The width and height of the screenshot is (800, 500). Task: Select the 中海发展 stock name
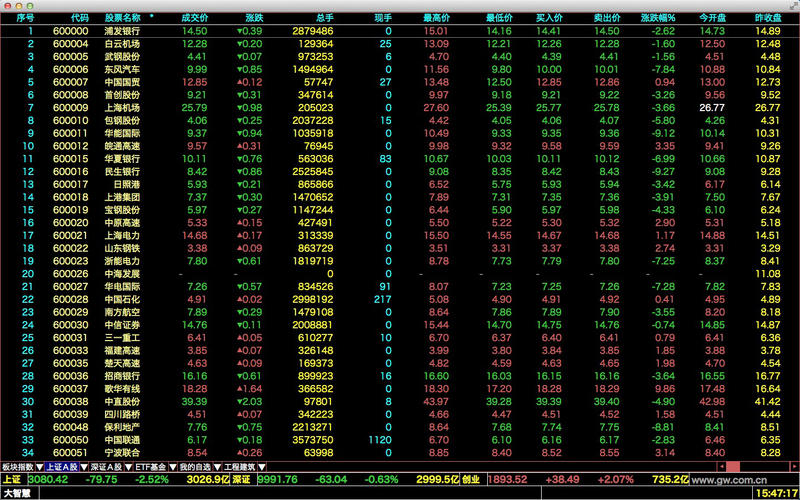point(122,273)
